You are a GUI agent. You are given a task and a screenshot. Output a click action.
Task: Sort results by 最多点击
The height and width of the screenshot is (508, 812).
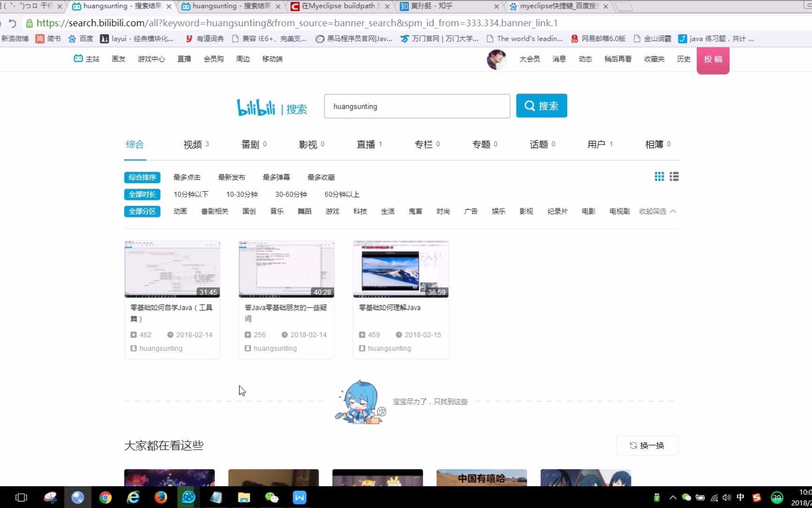(187, 177)
